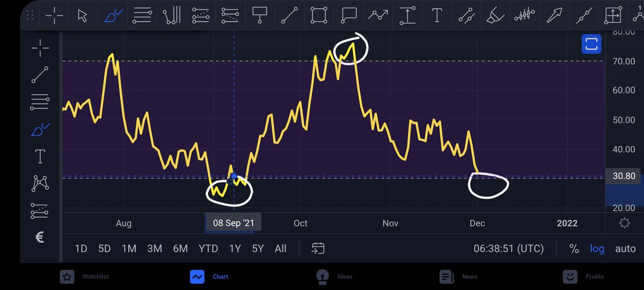Image resolution: width=644 pixels, height=290 pixels.
Task: Set time range to YTD
Action: point(208,249)
